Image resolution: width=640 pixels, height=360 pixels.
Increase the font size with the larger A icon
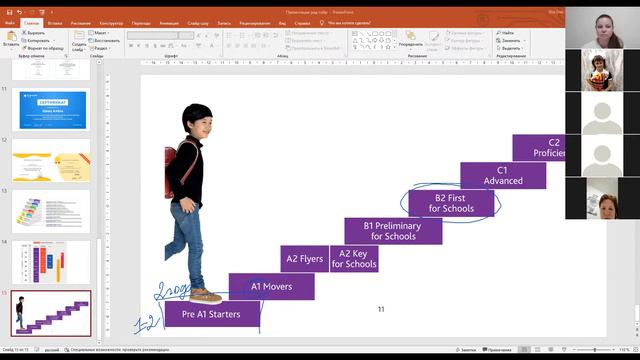199,36
